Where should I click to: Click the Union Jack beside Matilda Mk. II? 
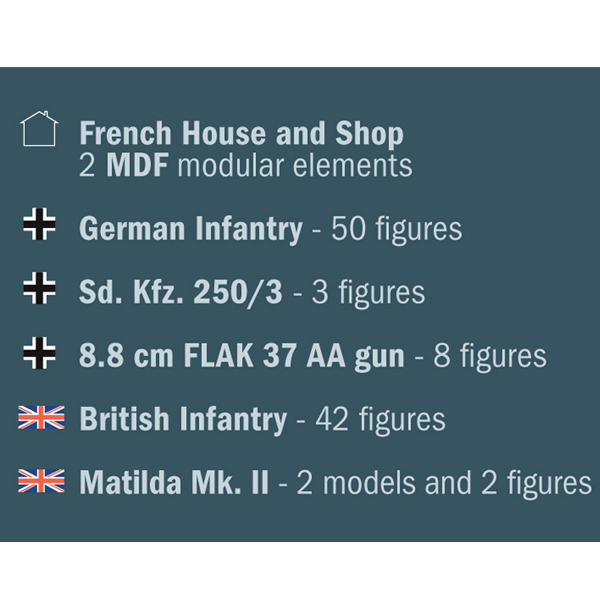click(x=41, y=481)
